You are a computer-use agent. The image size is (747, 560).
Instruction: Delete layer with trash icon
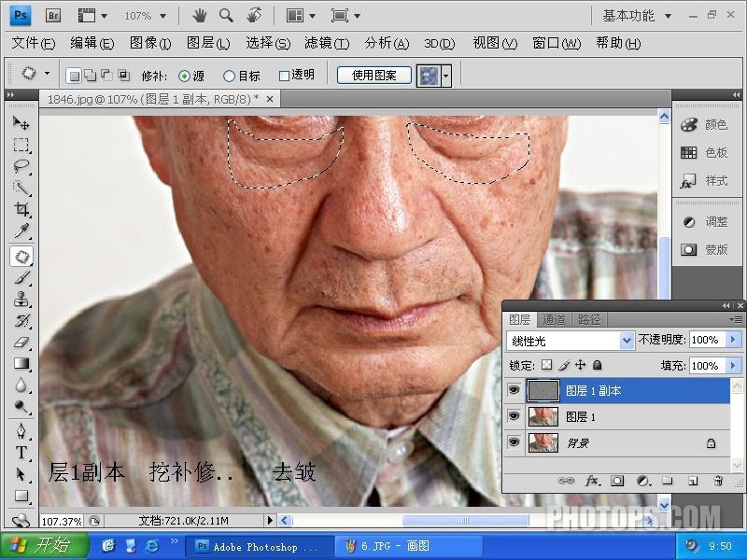point(718,481)
